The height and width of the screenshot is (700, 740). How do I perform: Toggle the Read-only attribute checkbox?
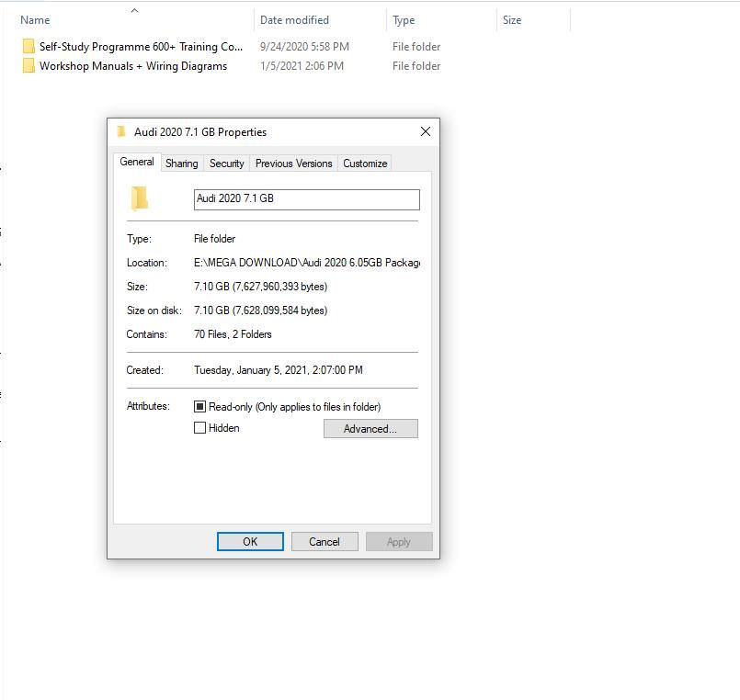[x=199, y=406]
